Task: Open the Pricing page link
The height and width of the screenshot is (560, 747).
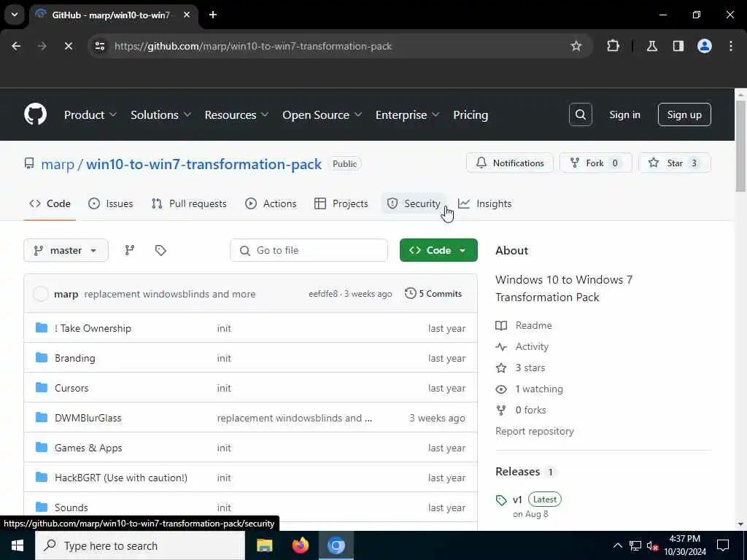Action: click(x=471, y=114)
